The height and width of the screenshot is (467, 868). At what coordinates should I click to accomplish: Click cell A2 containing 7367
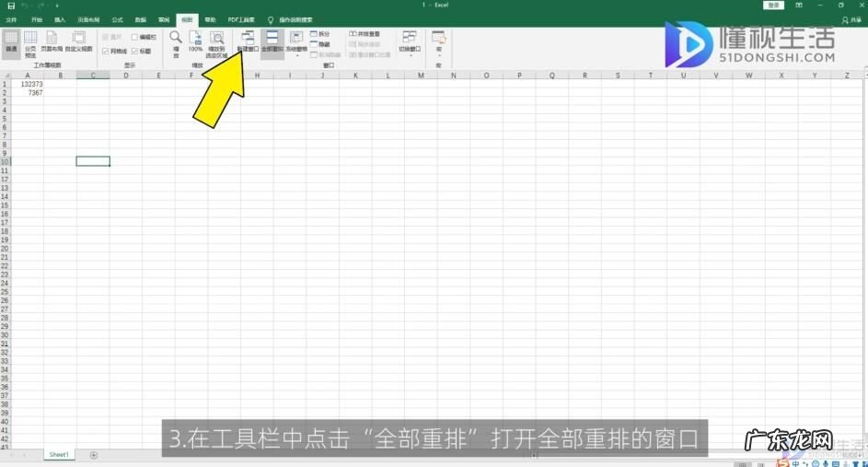[27, 93]
